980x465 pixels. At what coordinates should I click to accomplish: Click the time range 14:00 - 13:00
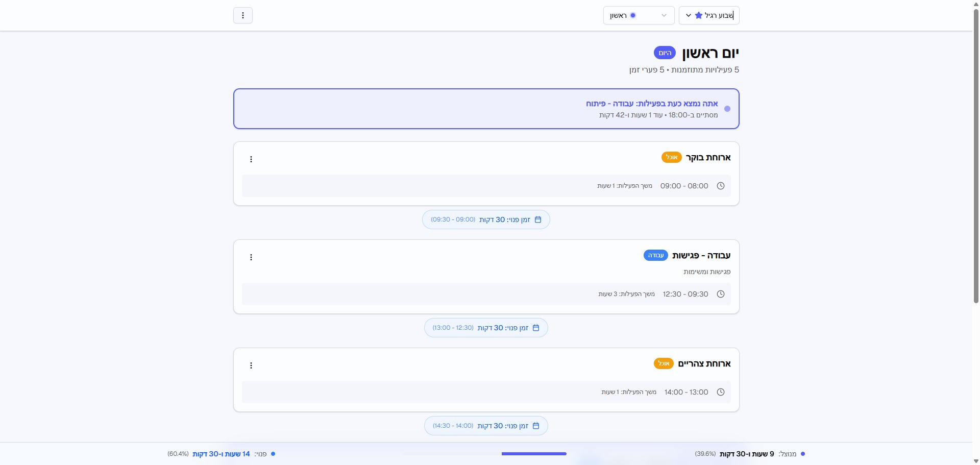pos(686,392)
